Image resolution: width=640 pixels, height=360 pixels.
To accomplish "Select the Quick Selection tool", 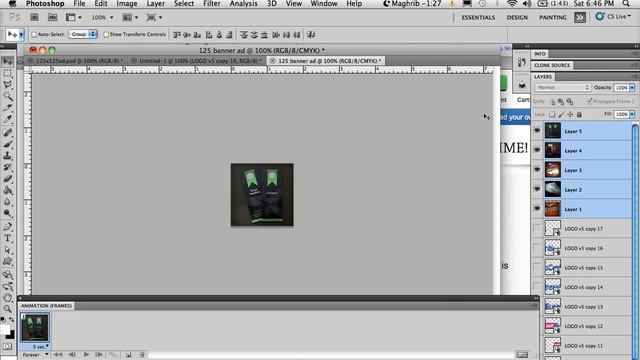I will [x=7, y=96].
